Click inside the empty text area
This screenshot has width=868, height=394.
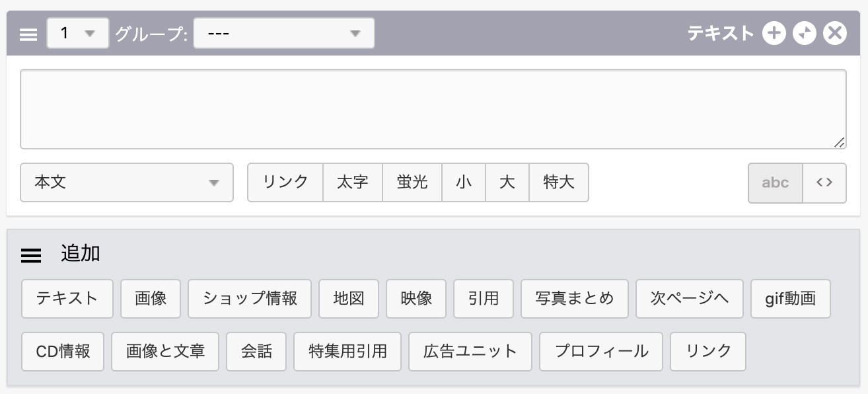tap(433, 109)
